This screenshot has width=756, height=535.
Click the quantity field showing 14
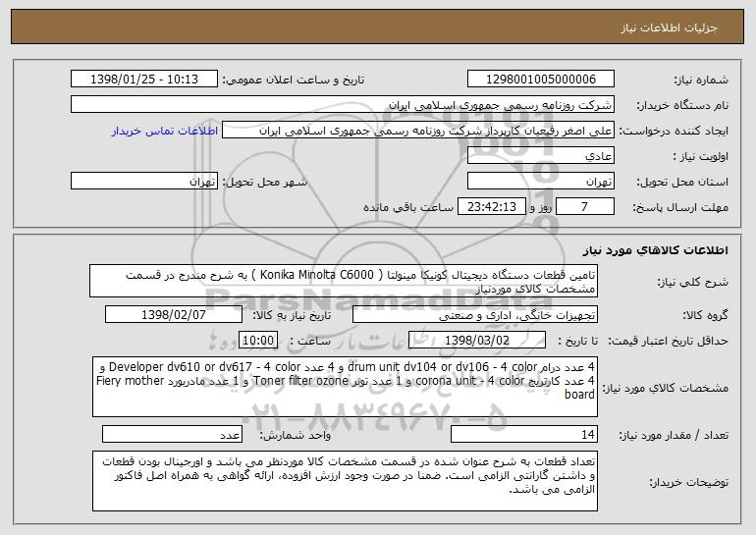[524, 434]
